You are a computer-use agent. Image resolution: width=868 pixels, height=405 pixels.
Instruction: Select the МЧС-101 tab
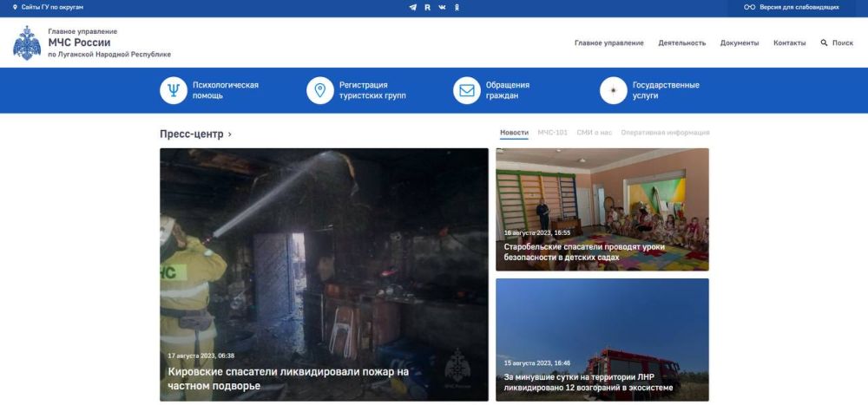coord(552,133)
